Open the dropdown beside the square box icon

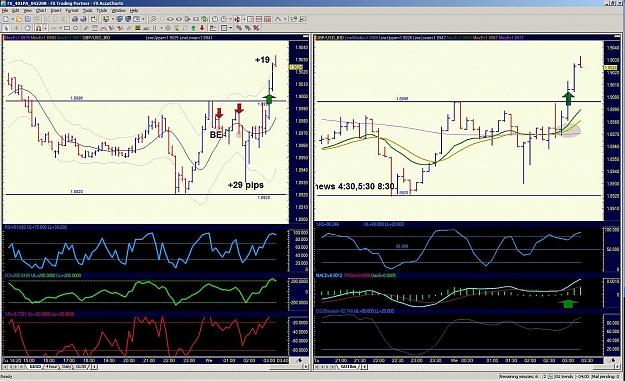pyautogui.click(x=230, y=28)
